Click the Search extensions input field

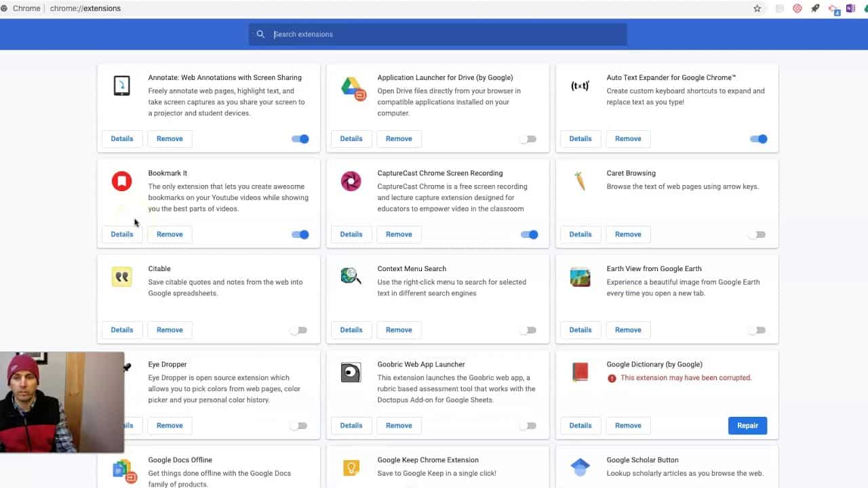point(438,34)
